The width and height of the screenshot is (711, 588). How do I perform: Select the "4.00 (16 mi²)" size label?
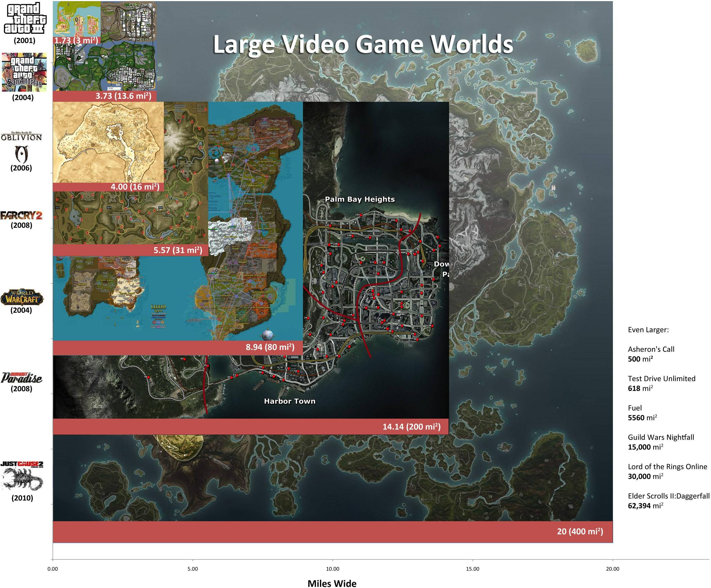tap(135, 186)
